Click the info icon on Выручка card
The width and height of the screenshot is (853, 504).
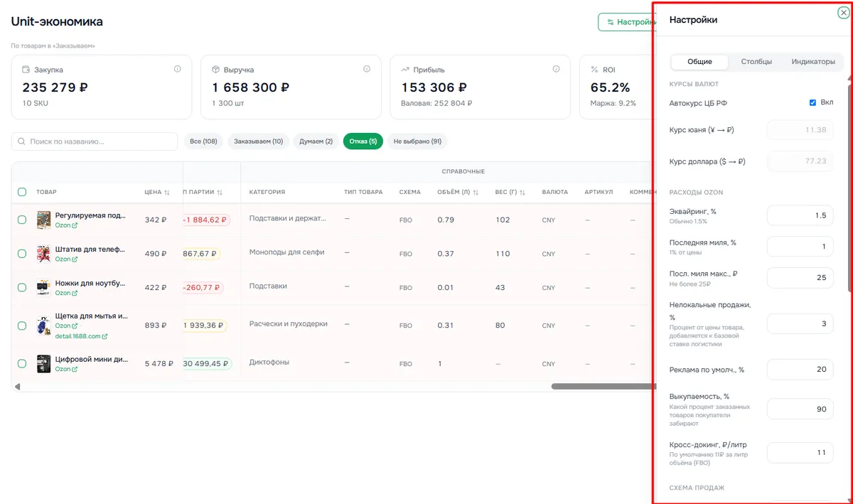(367, 69)
